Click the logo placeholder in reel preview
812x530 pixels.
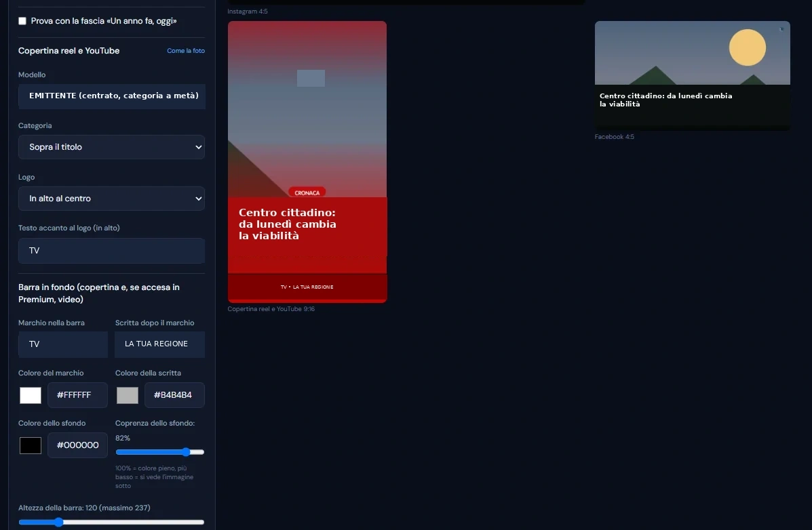pos(311,78)
